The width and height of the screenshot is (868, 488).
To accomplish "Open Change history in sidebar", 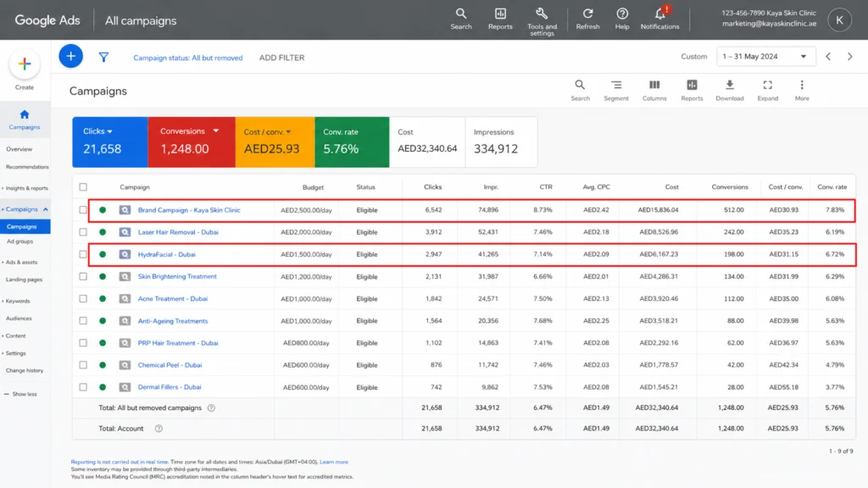I will tap(25, 370).
